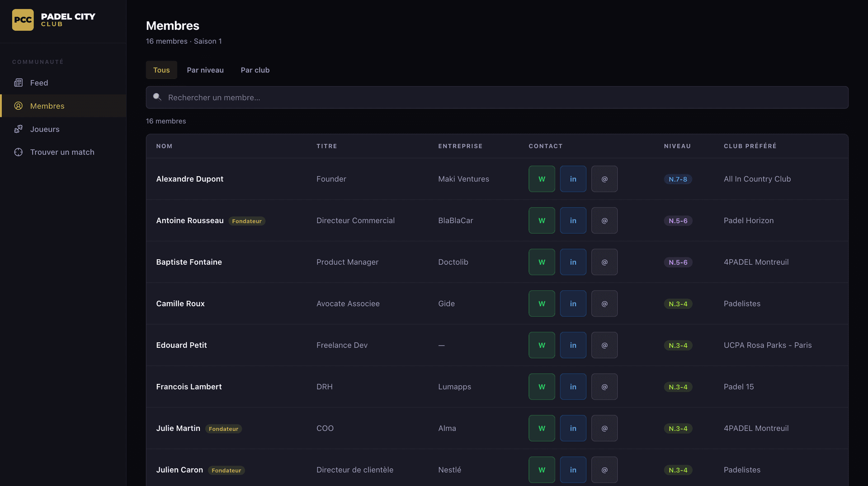Open member Francois Lambert

189,387
